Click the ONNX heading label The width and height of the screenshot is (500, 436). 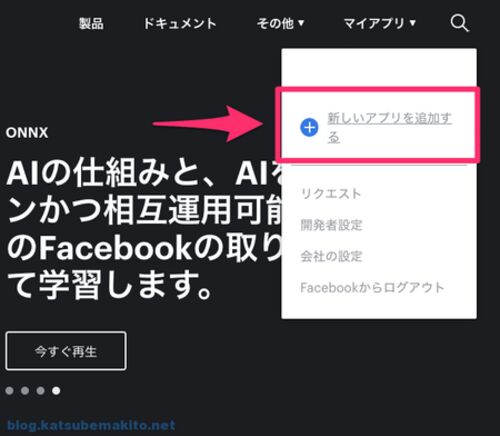click(27, 133)
